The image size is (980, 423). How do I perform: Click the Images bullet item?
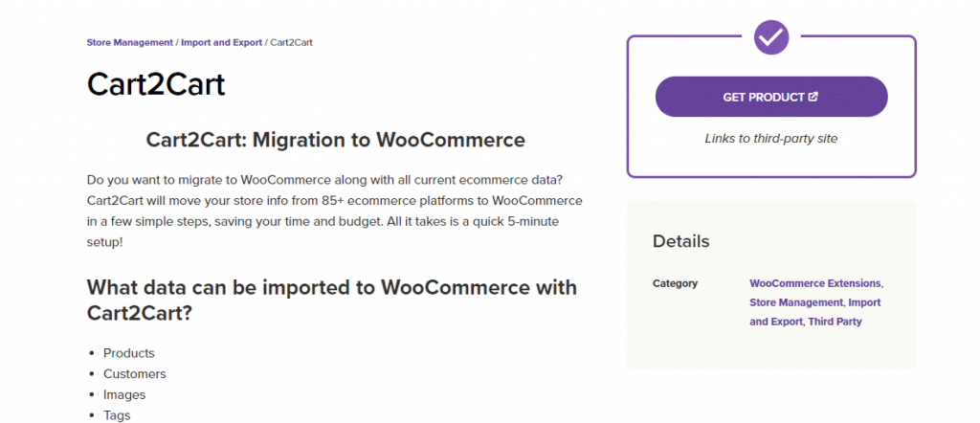pos(124,394)
